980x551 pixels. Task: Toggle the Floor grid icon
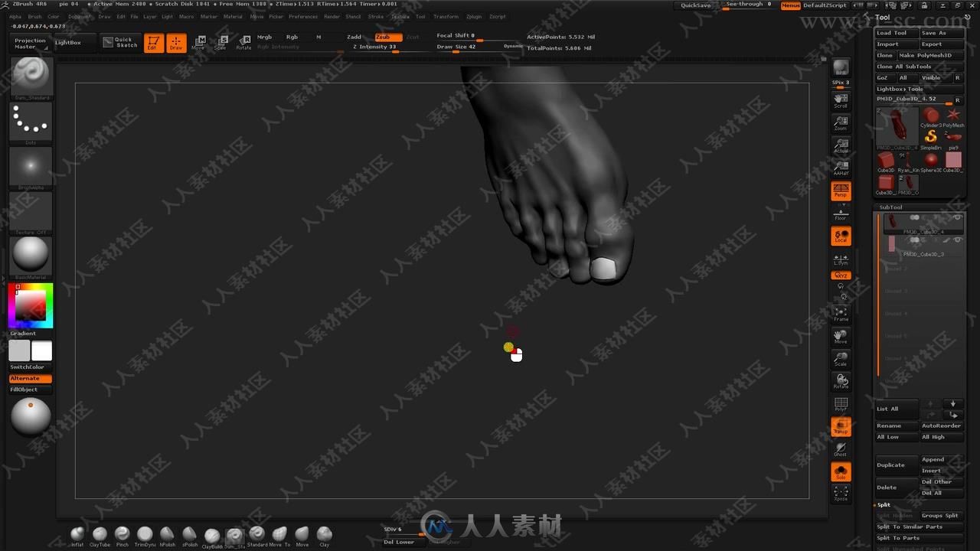(841, 214)
